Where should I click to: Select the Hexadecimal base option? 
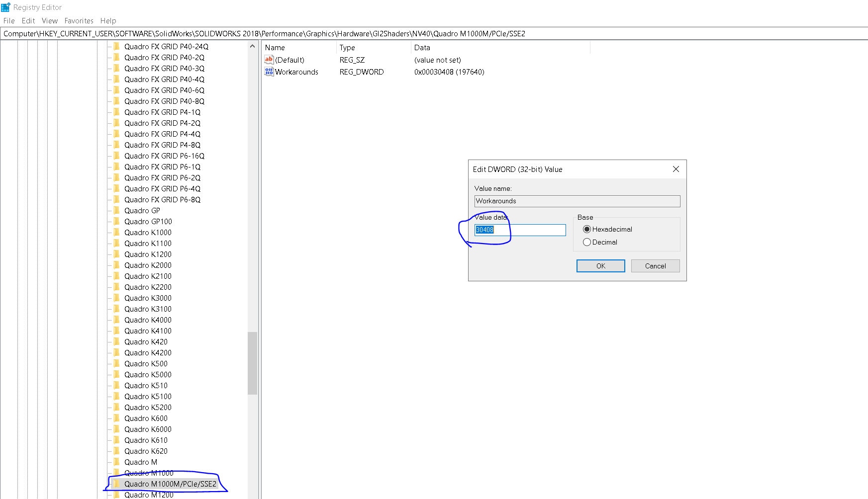pos(587,229)
